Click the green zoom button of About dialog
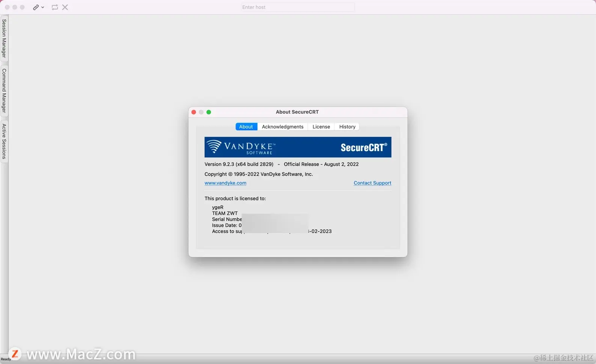The height and width of the screenshot is (364, 596). pos(209,112)
